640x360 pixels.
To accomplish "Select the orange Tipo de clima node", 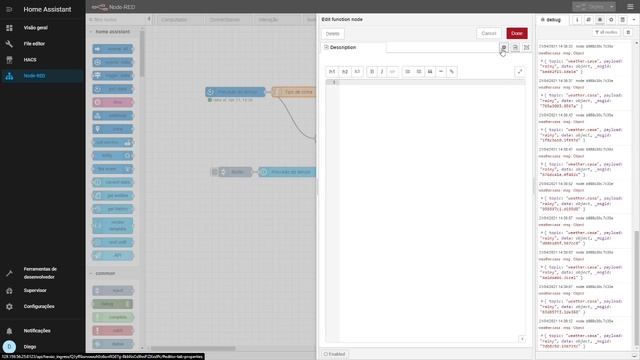I will point(294,92).
